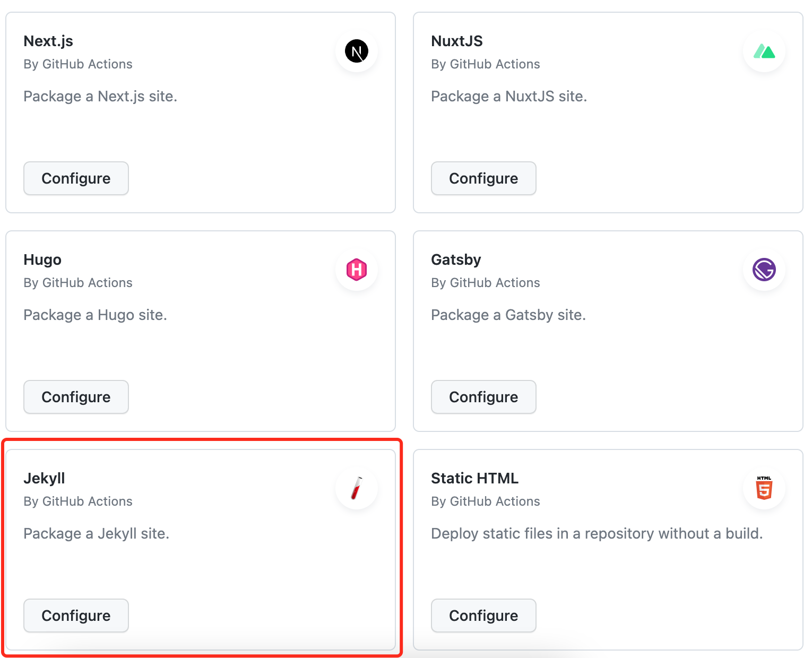
Task: Click the Jekyll card heading
Action: (44, 479)
